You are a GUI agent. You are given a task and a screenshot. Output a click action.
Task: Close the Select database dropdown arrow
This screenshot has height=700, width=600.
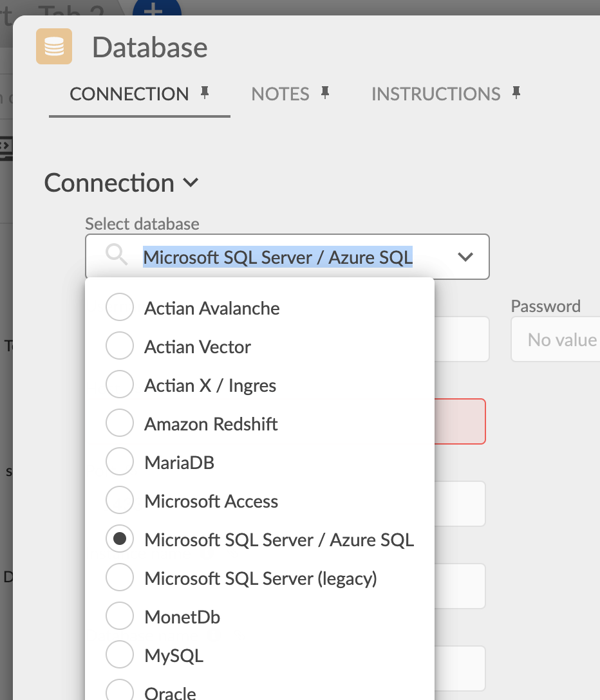click(x=465, y=257)
